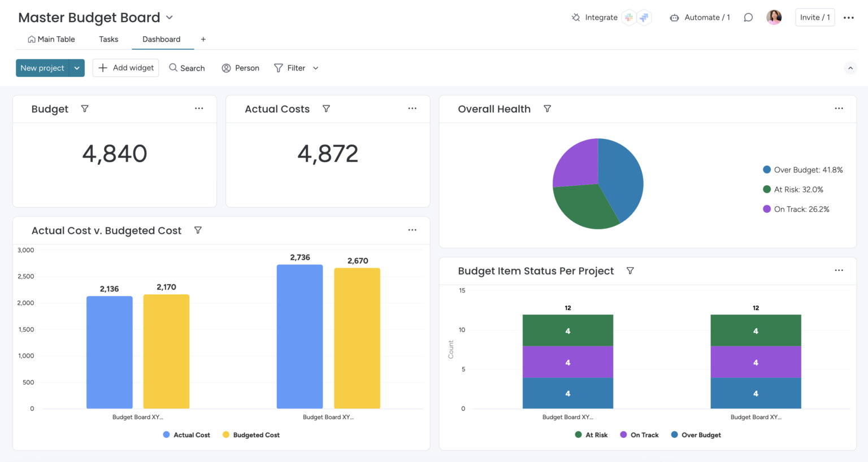Viewport: 868px width, 462px height.
Task: Click the 4,872 Actual Costs value
Action: click(x=328, y=154)
